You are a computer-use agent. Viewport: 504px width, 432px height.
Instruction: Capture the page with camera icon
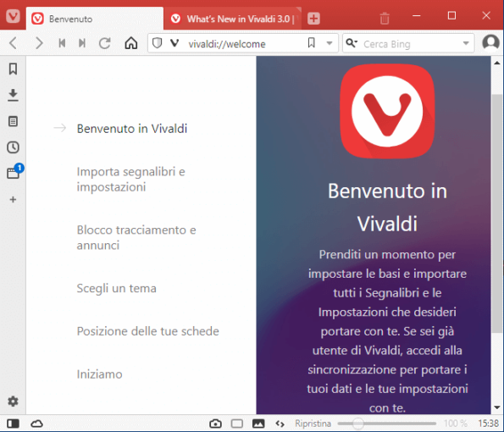pyautogui.click(x=215, y=424)
